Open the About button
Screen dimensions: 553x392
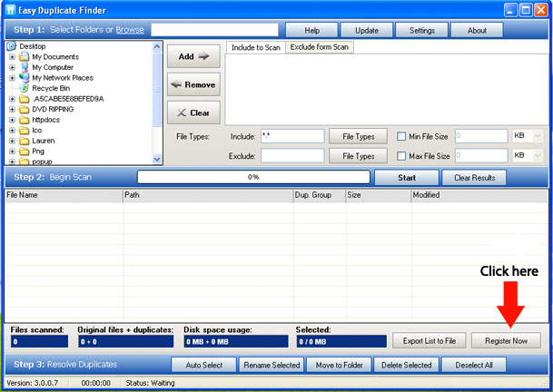click(477, 30)
